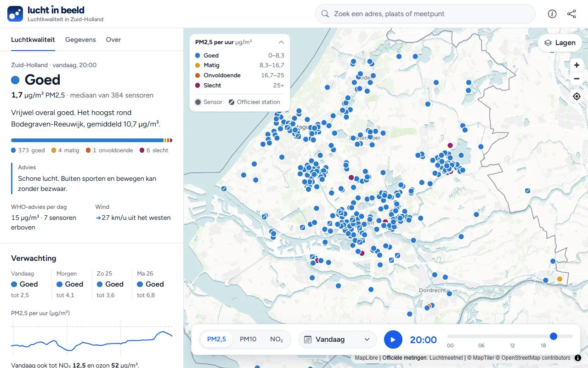Select the NO₂ pollutant option
The image size is (588, 368).
pos(277,339)
